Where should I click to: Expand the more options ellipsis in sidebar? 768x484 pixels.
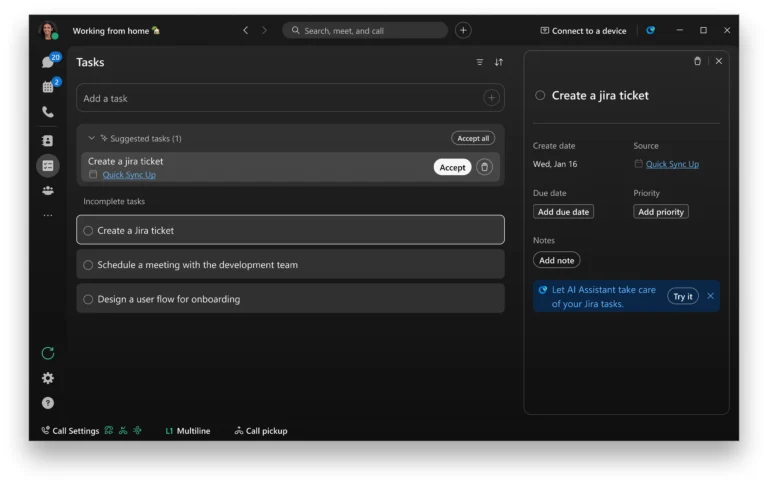47,215
